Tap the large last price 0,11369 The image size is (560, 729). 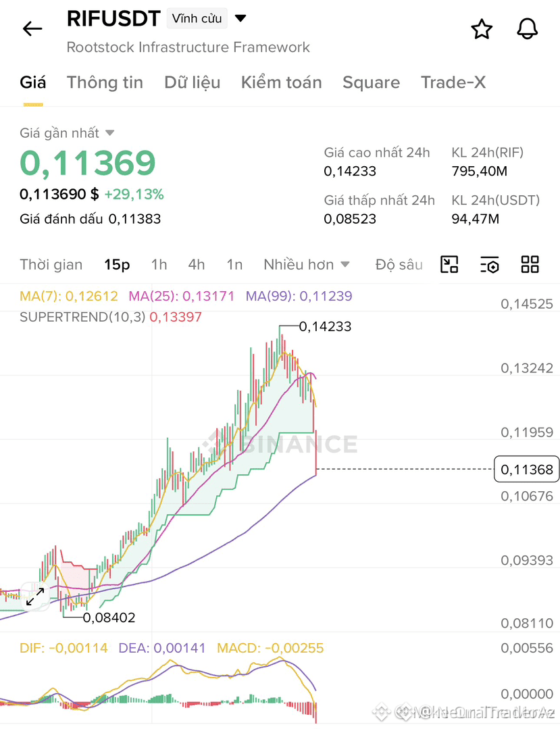pos(87,164)
